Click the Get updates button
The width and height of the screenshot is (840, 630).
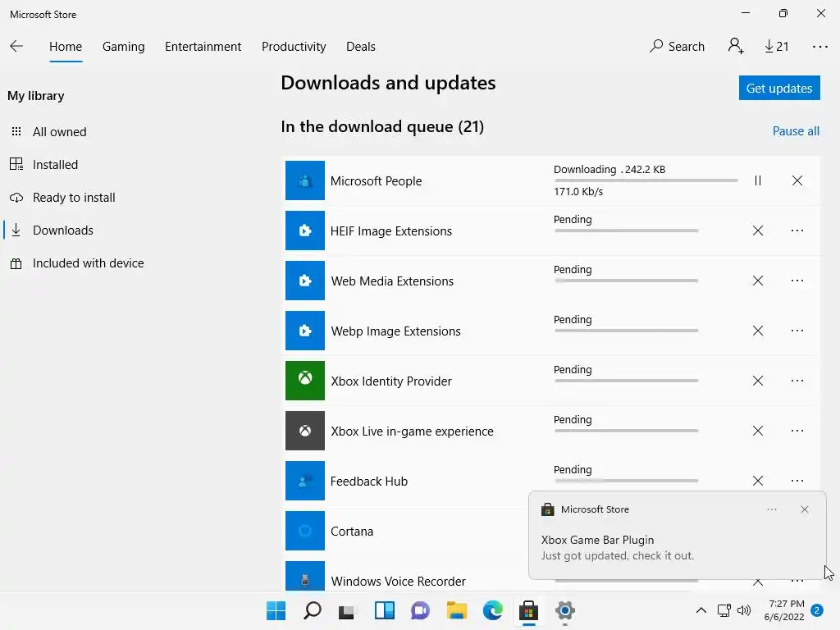tap(779, 88)
